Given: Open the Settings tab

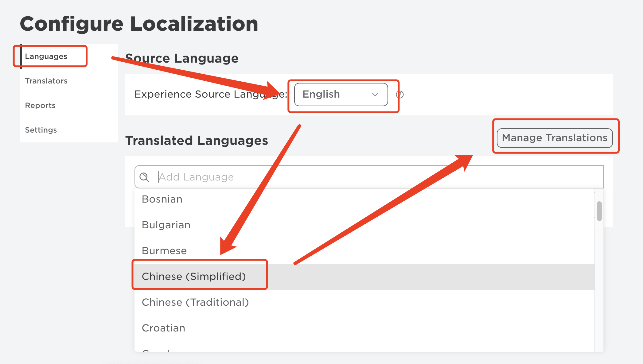Looking at the screenshot, I should pyautogui.click(x=41, y=130).
